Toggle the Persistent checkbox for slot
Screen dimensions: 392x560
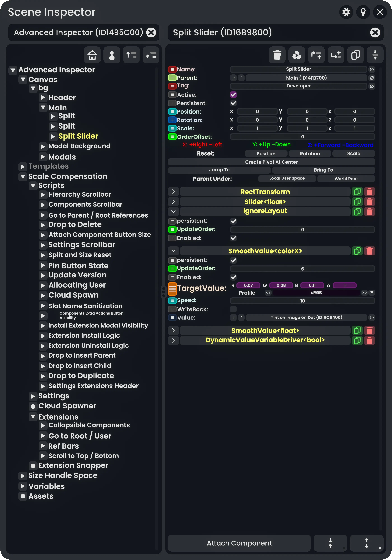click(233, 103)
